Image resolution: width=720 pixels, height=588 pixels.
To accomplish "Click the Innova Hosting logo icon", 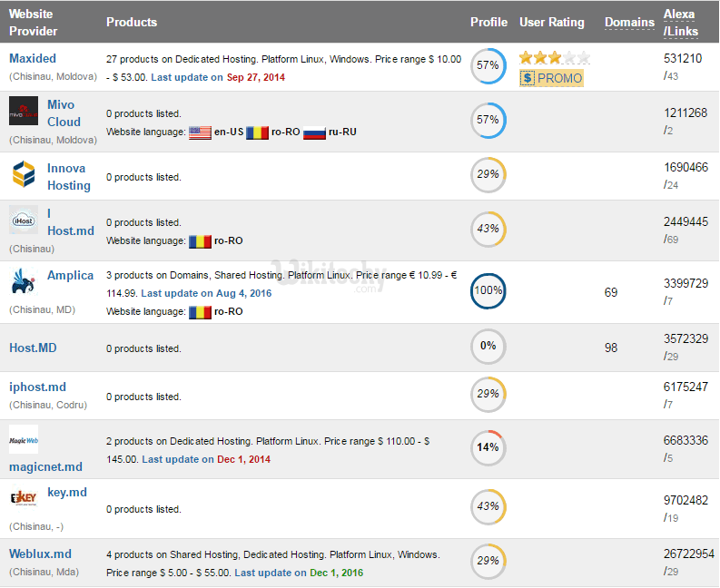I will 24,173.
